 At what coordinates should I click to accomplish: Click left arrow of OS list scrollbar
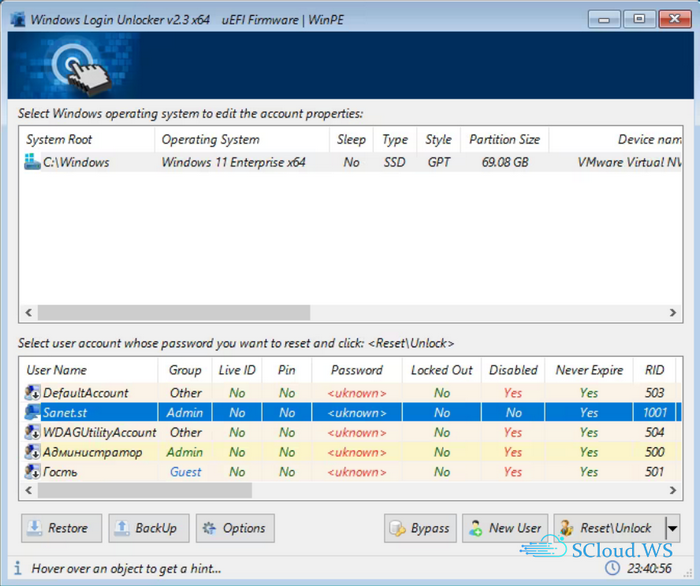click(29, 312)
